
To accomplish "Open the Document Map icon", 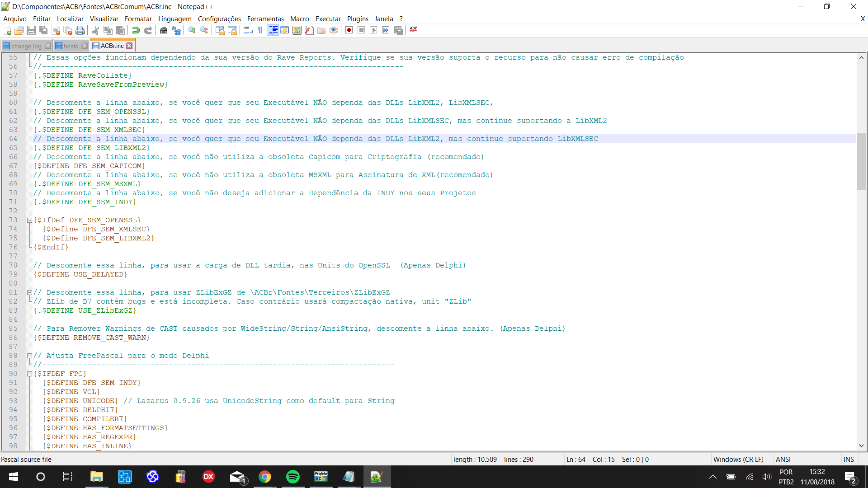I will point(297,30).
